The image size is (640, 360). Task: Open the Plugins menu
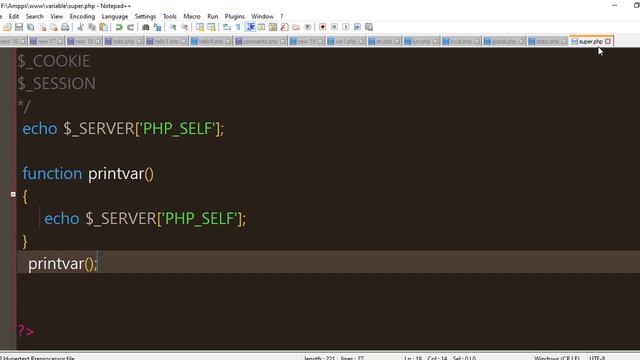(234, 16)
